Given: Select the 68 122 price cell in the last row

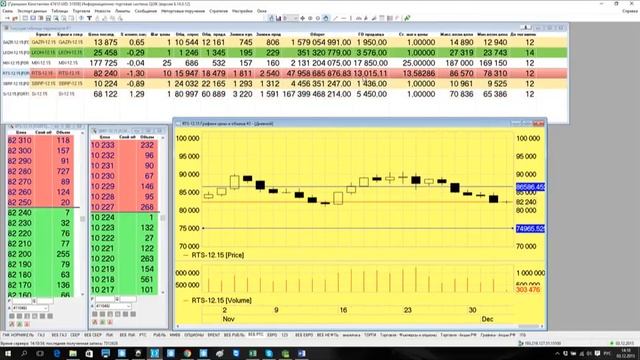Looking at the screenshot, I should tap(105, 94).
